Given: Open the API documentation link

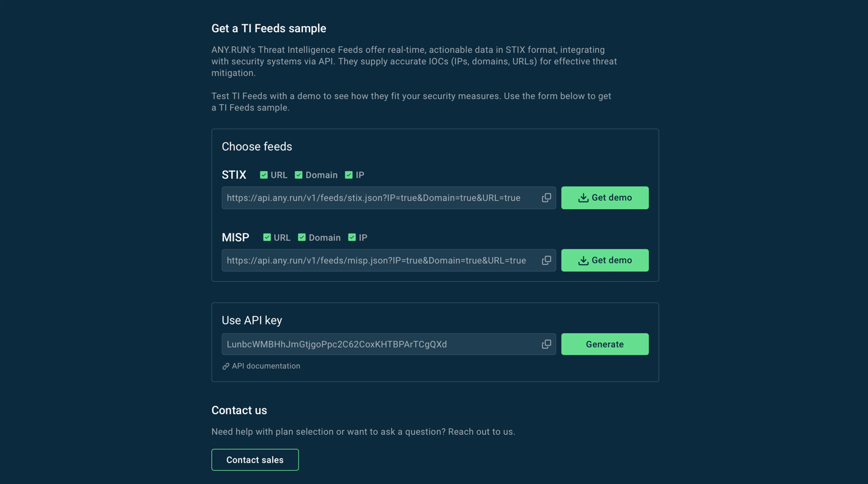Looking at the screenshot, I should [x=266, y=366].
